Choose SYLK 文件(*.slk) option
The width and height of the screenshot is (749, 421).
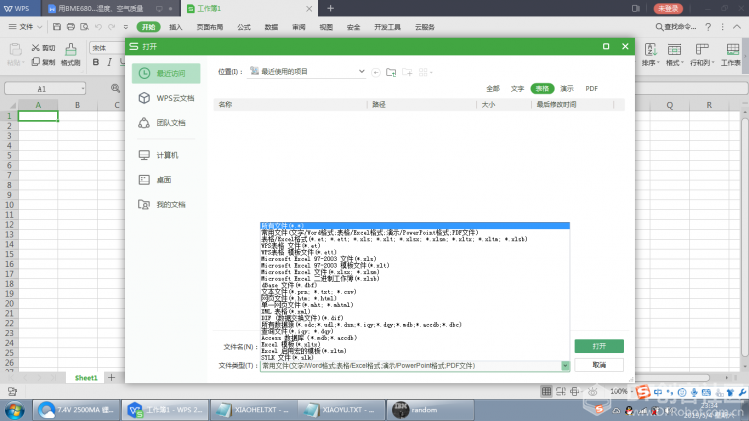[415, 357]
